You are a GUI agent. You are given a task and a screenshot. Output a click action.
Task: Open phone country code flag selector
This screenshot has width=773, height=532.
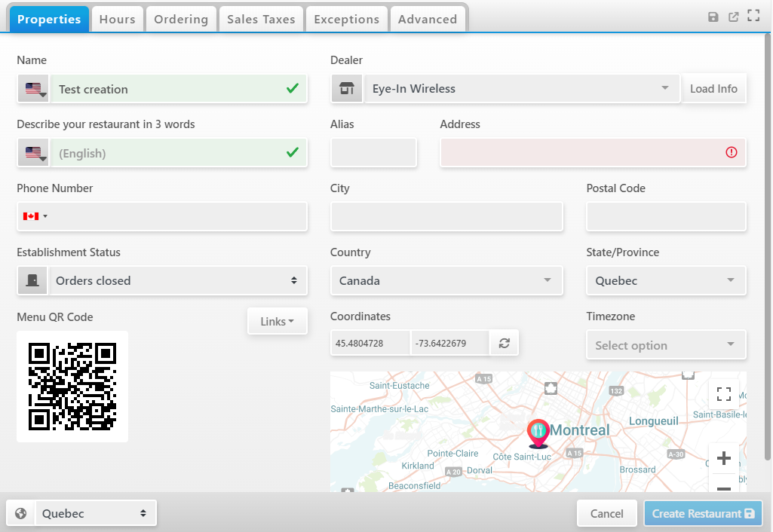(x=35, y=216)
